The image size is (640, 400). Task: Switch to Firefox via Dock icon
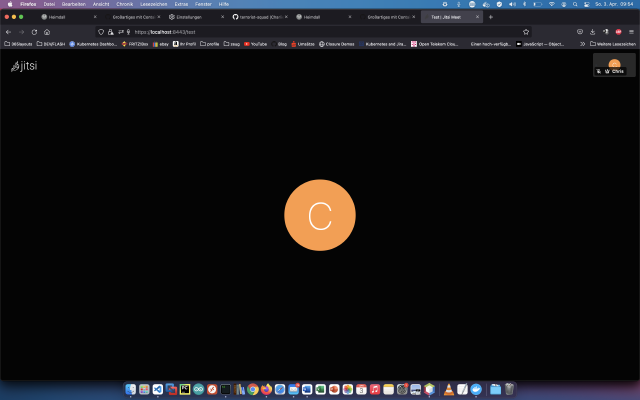click(266, 389)
